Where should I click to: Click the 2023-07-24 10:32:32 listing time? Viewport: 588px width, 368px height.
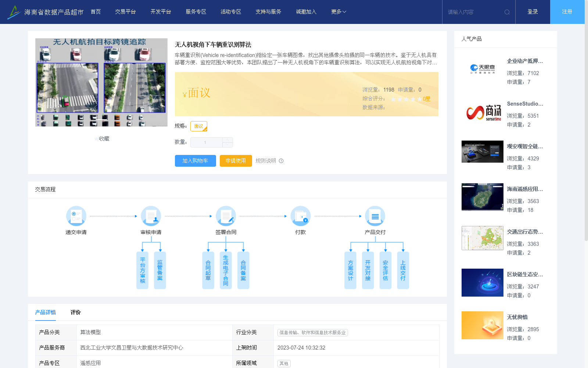(x=301, y=348)
